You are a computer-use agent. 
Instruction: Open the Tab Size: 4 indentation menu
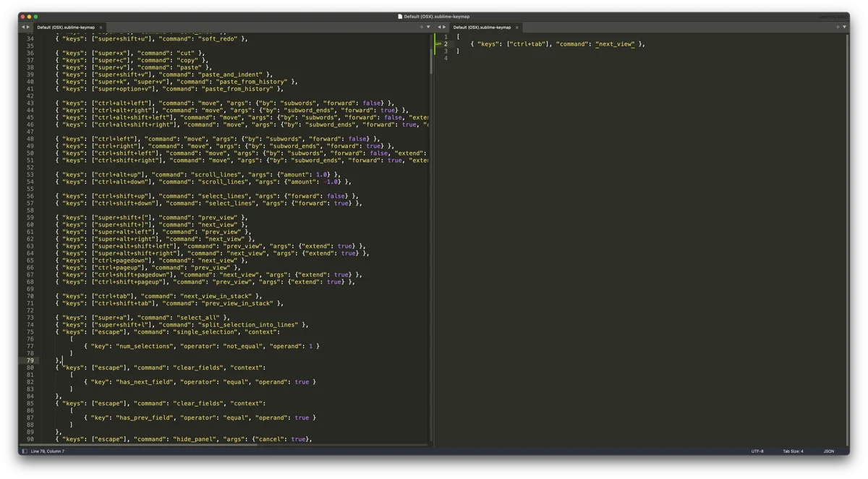click(x=793, y=452)
